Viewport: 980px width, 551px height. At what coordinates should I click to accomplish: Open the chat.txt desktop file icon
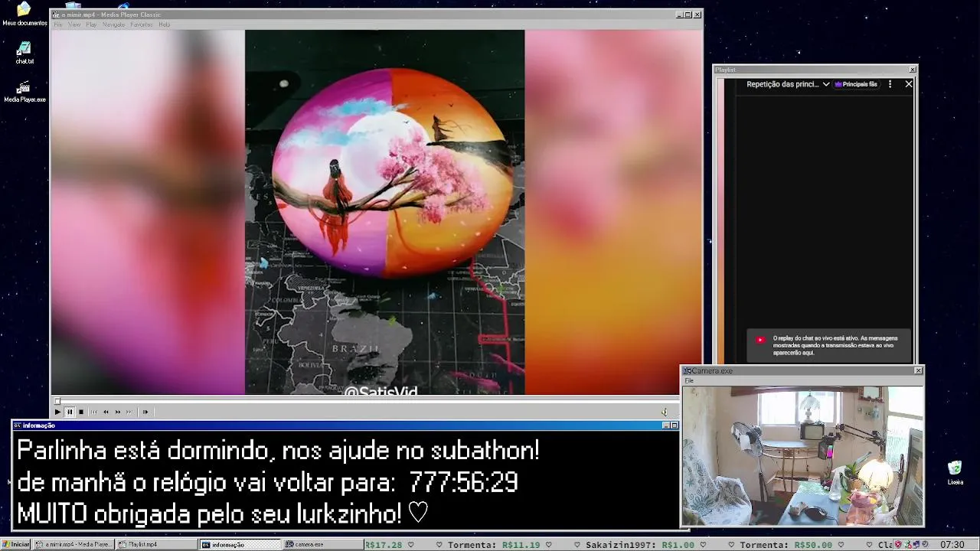[24, 53]
